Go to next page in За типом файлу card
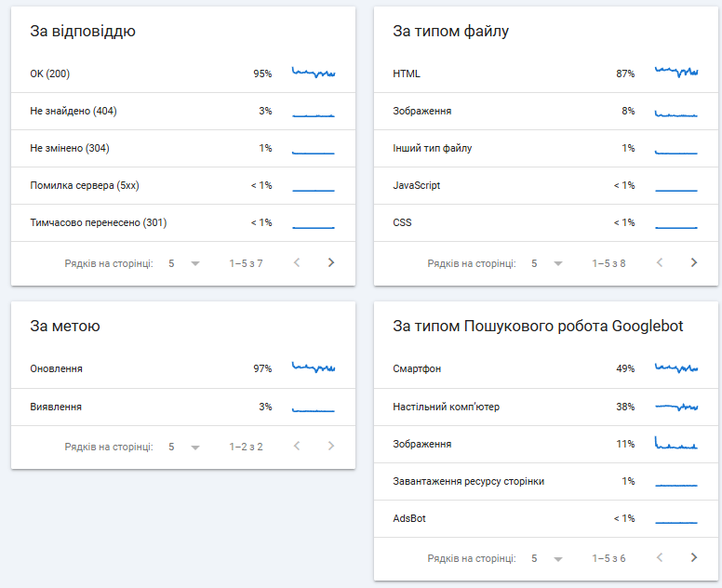This screenshot has width=722, height=588. pyautogui.click(x=694, y=263)
